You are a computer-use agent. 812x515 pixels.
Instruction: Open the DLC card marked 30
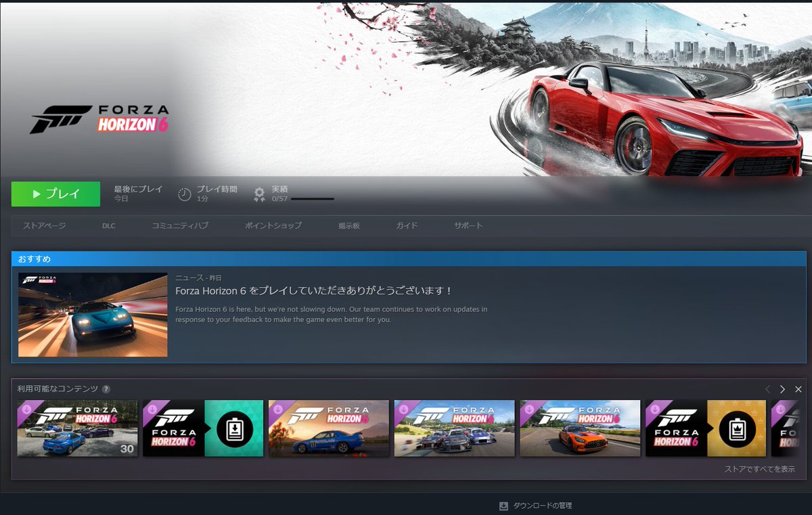[77, 428]
